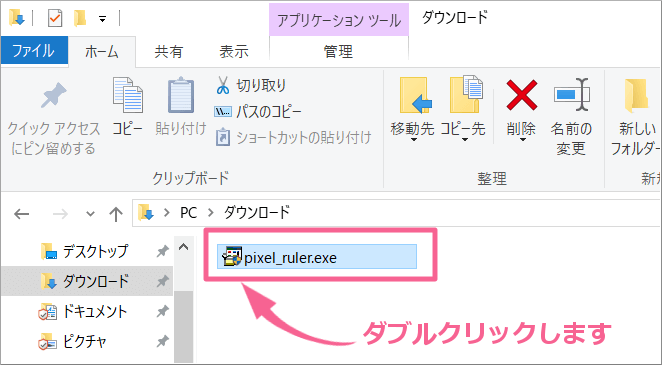Image resolution: width=662 pixels, height=365 pixels.
Task: Click the New folder (新しいフォルダー) icon
Action: tap(636, 96)
